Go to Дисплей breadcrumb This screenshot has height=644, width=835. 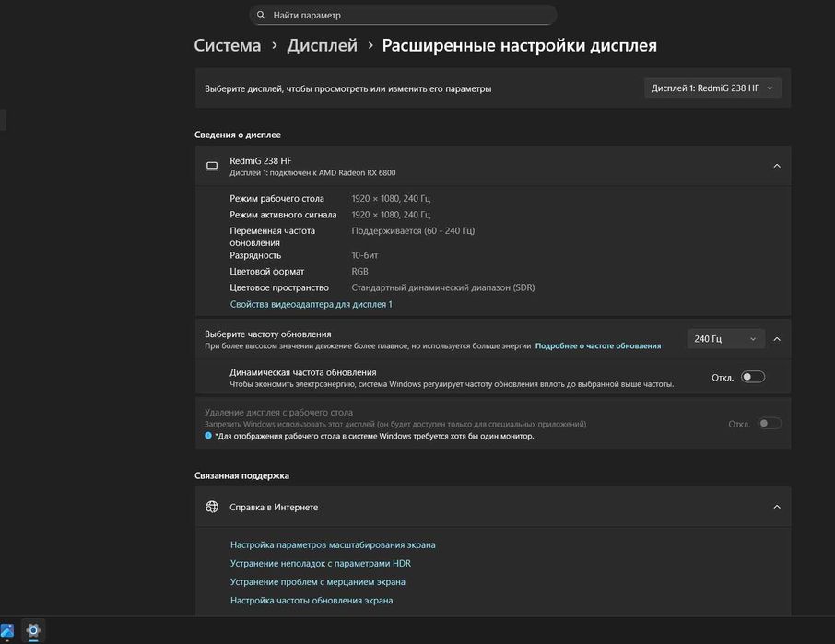(323, 45)
